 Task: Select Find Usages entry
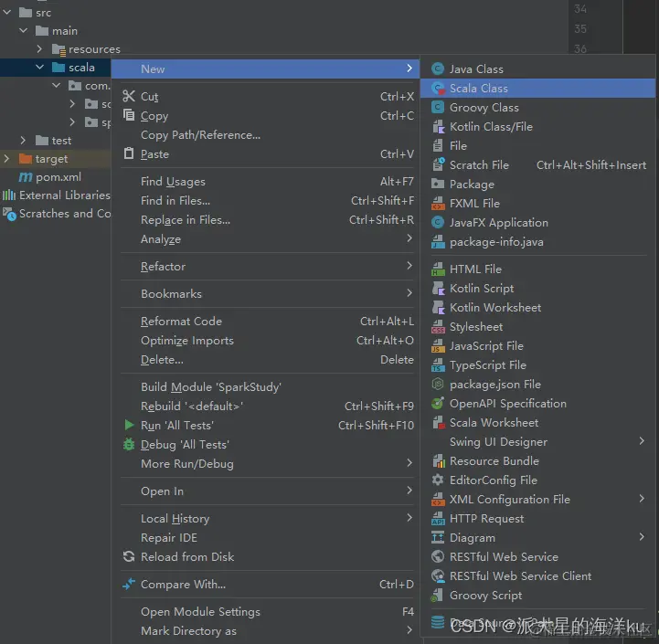click(267, 182)
